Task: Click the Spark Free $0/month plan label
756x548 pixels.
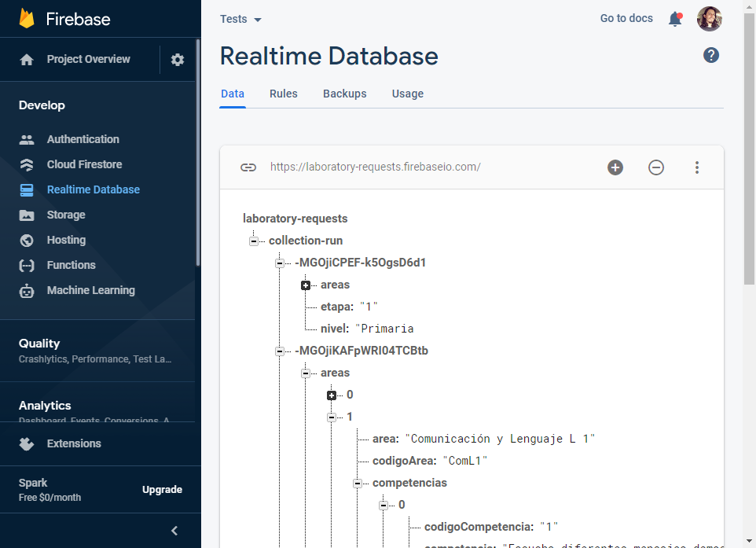Action: click(x=50, y=490)
